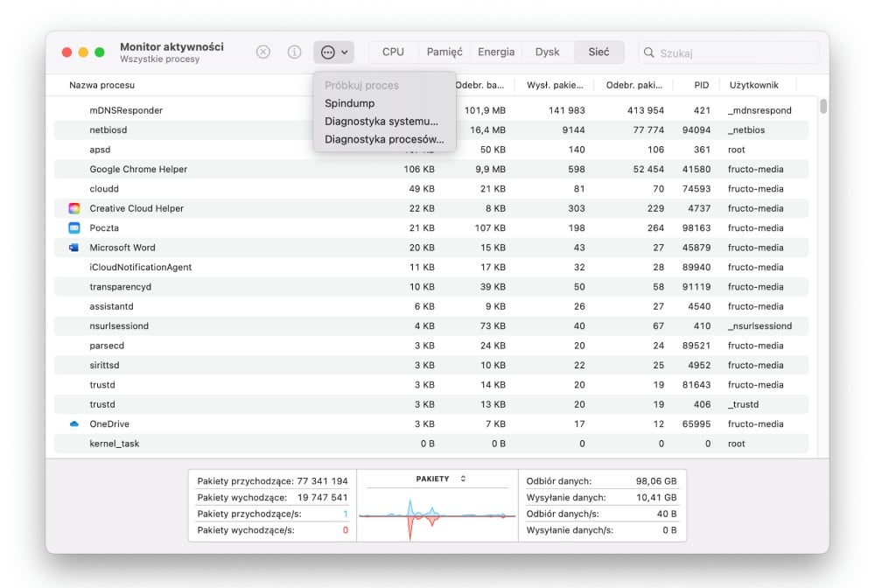This screenshot has width=875, height=588.
Task: Sort by PID column header
Action: pos(701,85)
